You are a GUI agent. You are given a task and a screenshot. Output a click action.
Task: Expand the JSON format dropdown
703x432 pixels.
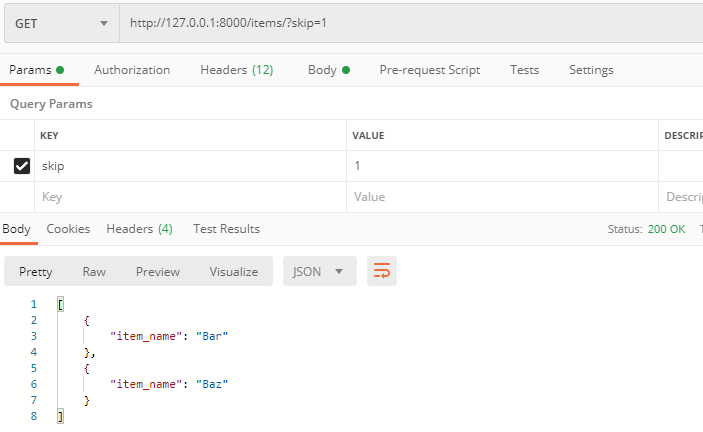pyautogui.click(x=319, y=271)
